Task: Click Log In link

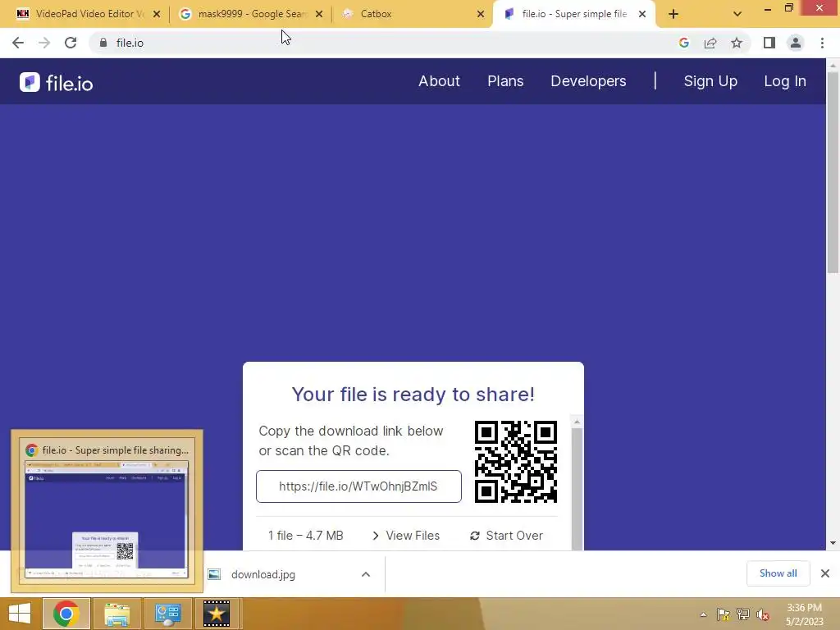Action: pyautogui.click(x=785, y=81)
